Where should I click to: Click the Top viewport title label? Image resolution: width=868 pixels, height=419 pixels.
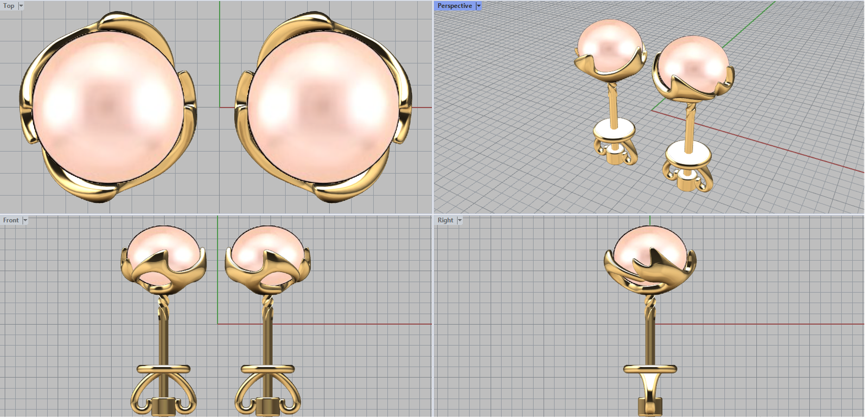click(x=9, y=6)
